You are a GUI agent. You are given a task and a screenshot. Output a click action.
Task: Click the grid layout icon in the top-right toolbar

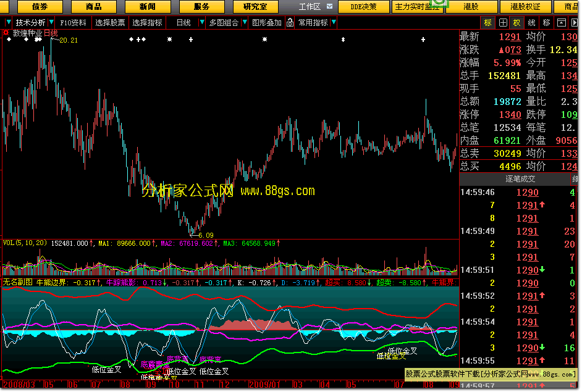[503, 23]
